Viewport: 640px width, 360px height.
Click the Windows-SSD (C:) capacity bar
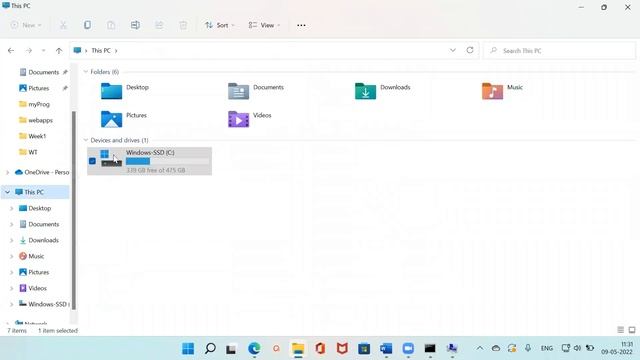pyautogui.click(x=167, y=161)
